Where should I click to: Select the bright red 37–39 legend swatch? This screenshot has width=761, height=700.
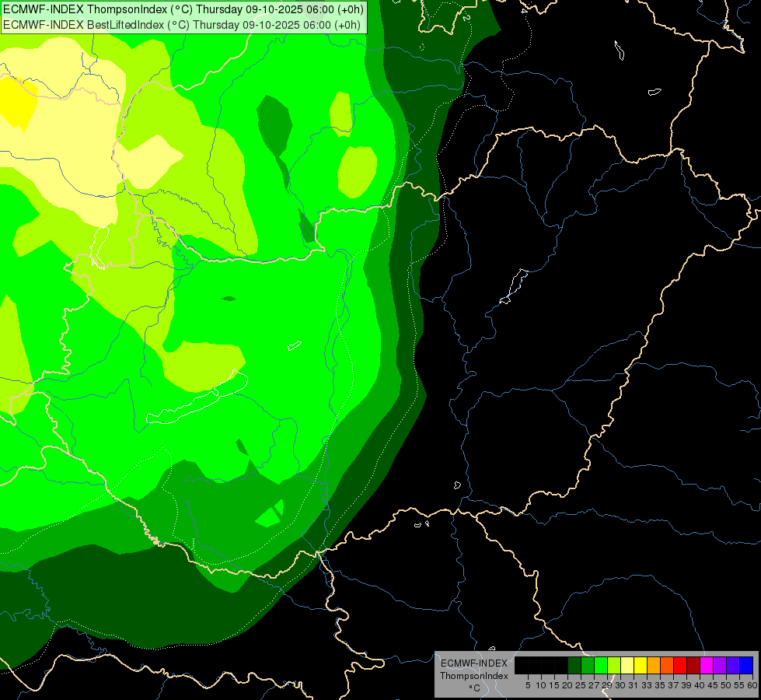tap(680, 665)
